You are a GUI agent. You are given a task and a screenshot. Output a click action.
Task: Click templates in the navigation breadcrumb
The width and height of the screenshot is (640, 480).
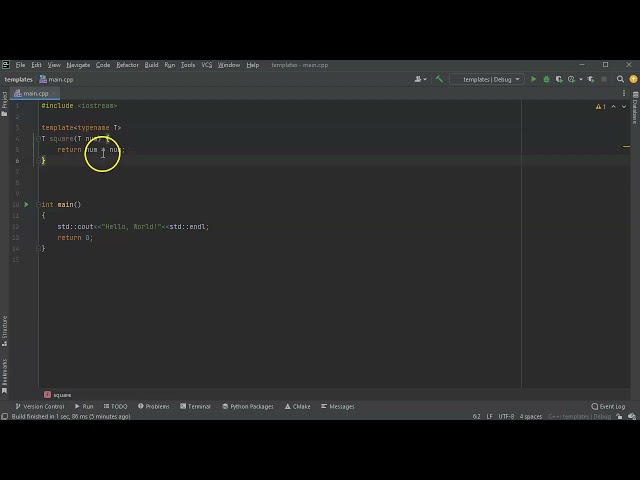coord(18,79)
